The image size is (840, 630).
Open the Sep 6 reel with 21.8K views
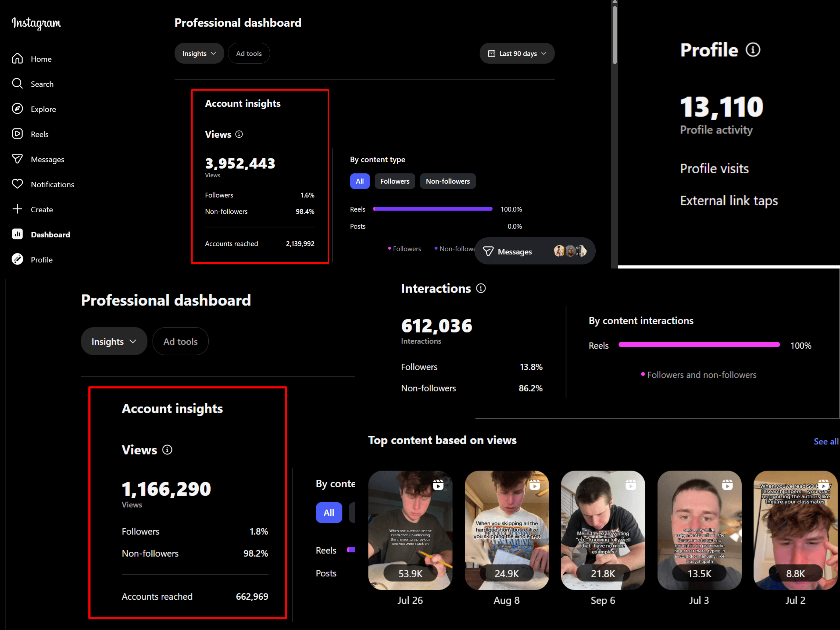(603, 530)
